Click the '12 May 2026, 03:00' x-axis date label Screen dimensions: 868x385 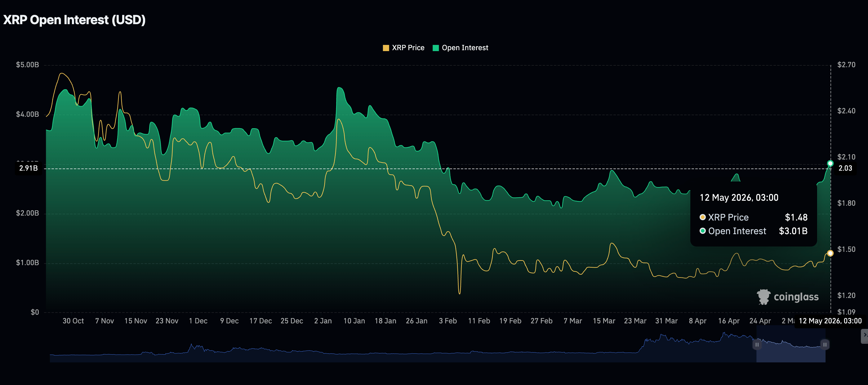pyautogui.click(x=830, y=321)
